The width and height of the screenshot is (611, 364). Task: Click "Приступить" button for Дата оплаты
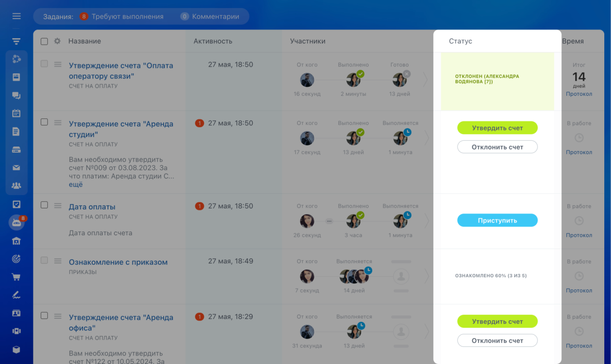point(497,220)
